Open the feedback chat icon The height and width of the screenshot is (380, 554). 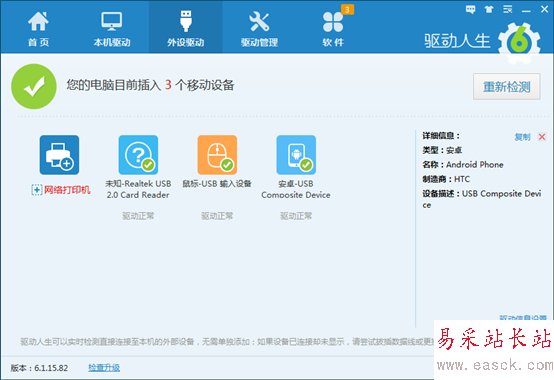tap(470, 10)
